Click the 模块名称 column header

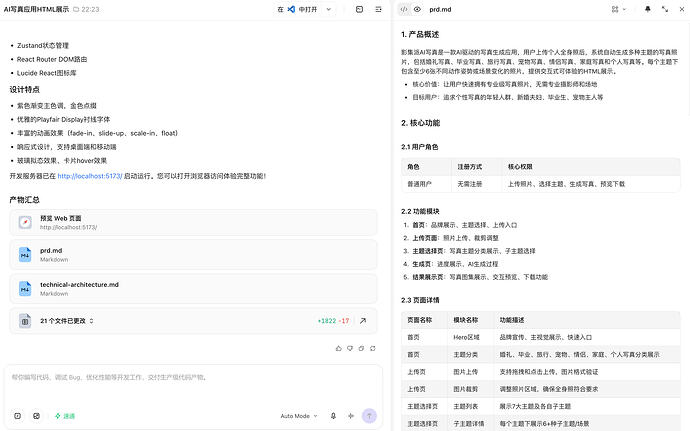pos(466,320)
